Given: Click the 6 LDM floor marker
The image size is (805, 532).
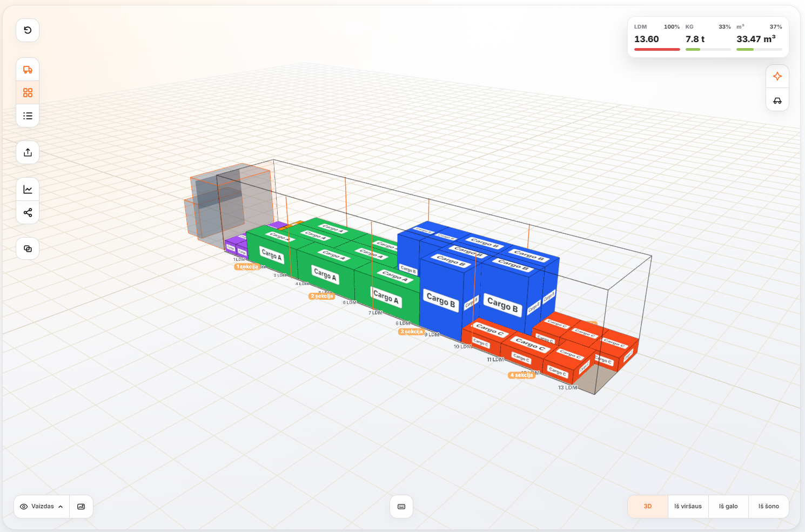Looking at the screenshot, I should 350,302.
